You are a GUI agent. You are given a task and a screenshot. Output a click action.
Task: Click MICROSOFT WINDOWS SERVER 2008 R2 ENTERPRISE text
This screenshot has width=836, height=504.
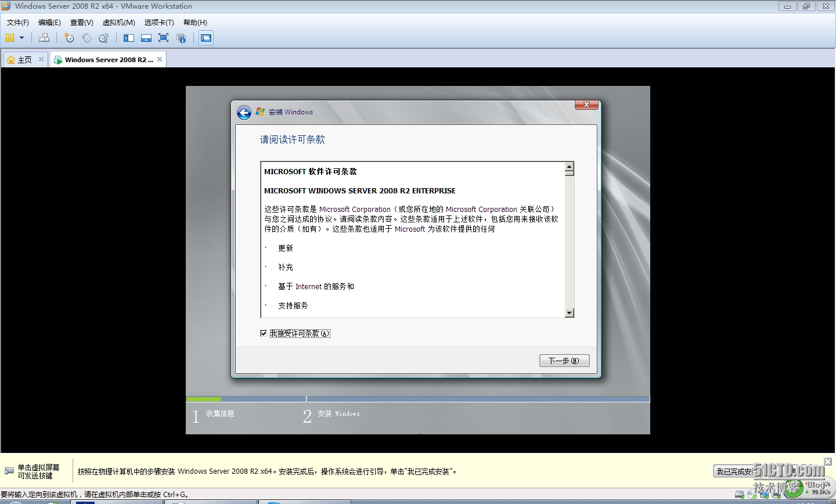click(360, 190)
